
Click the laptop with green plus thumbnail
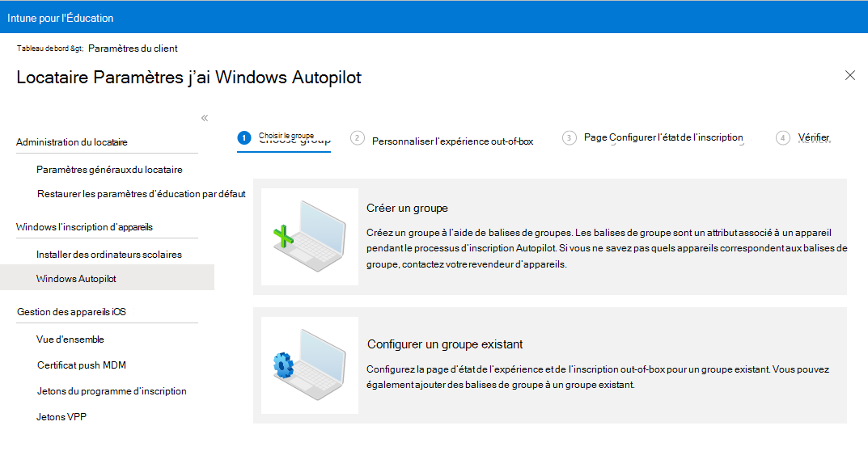[310, 237]
